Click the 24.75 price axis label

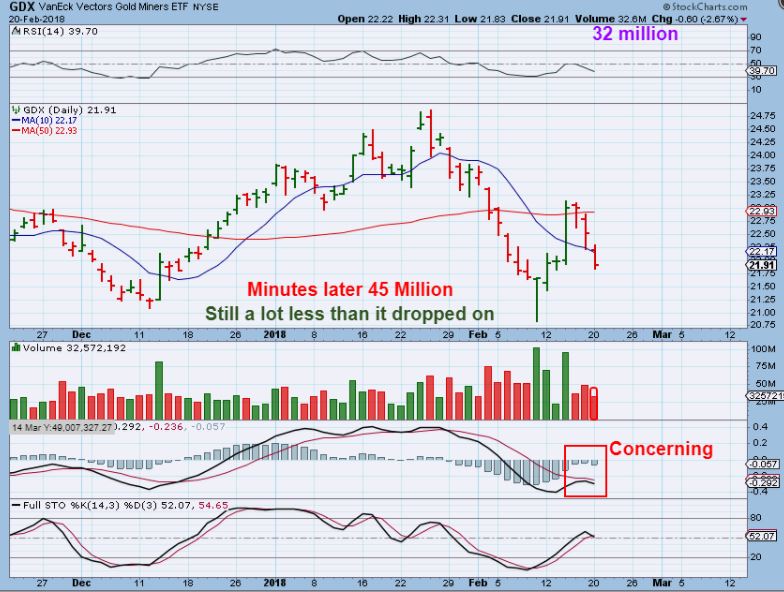coord(763,116)
